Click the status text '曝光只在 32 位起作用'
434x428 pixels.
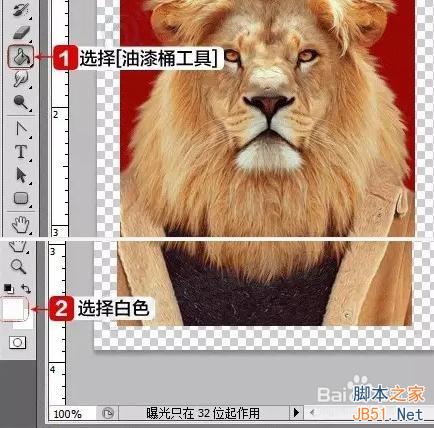click(x=203, y=413)
